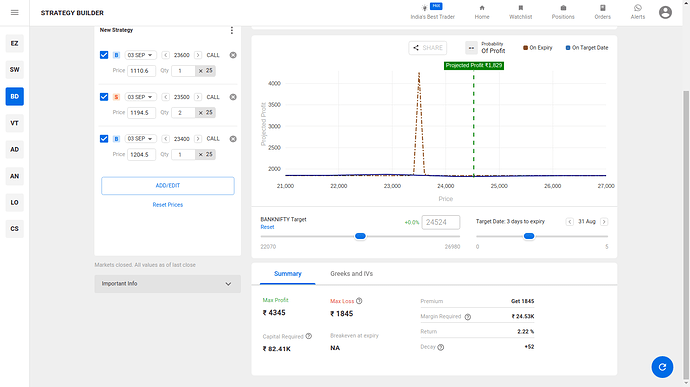
Task: Click the Reset Prices link
Action: pyautogui.click(x=168, y=205)
